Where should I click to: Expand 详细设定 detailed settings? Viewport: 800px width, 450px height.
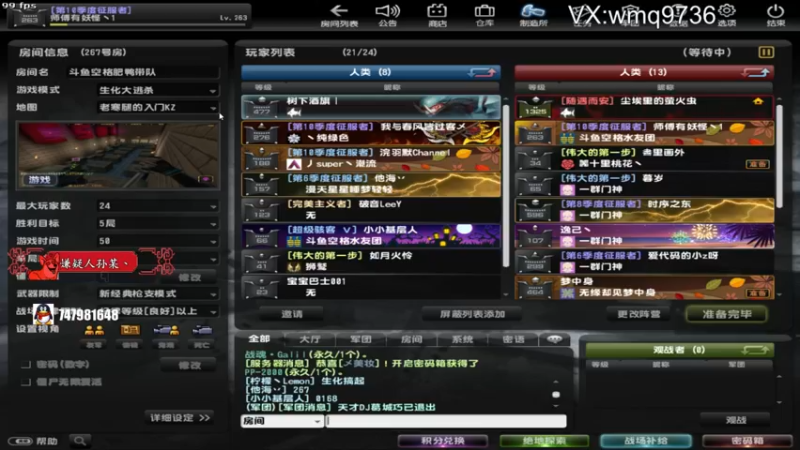tap(180, 418)
